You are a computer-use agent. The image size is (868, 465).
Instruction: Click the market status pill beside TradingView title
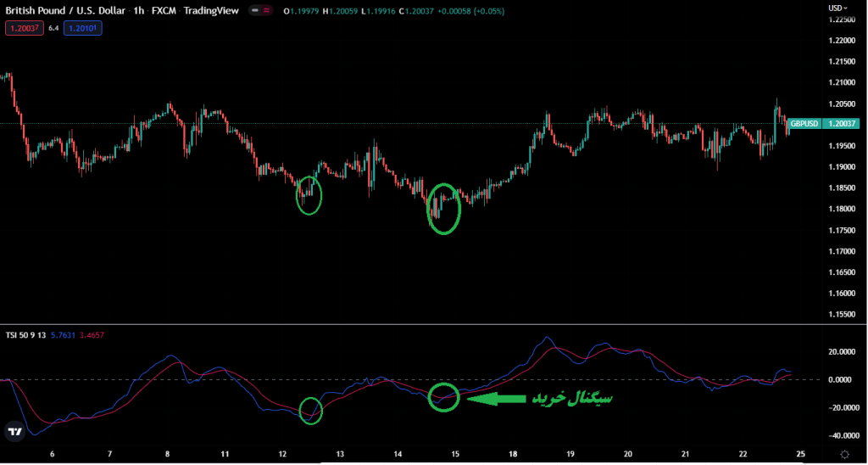(x=261, y=11)
